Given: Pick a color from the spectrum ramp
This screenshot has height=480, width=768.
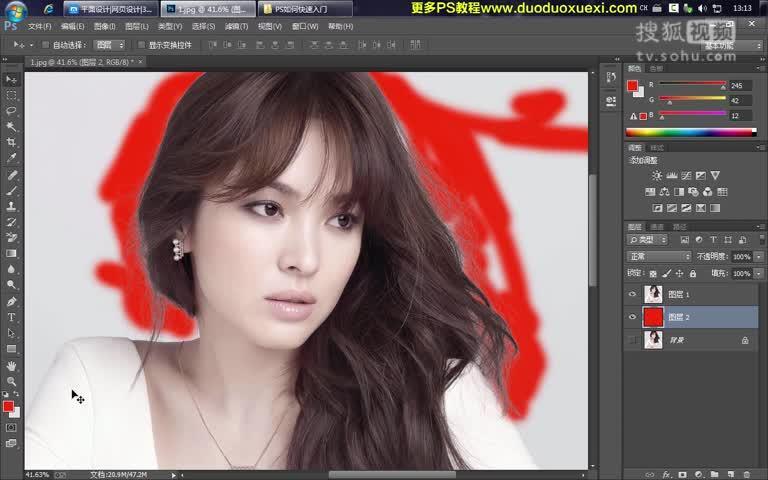Looking at the screenshot, I should [x=691, y=132].
